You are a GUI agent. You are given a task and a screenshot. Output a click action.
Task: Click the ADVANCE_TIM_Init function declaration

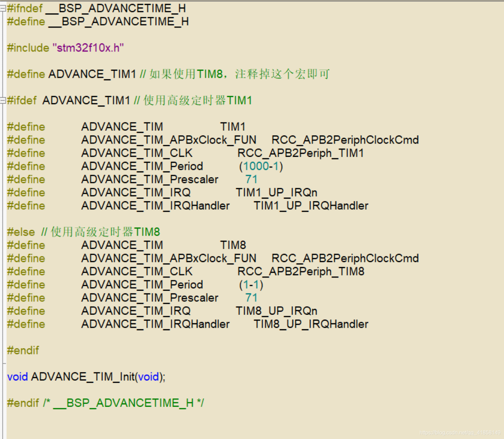pos(86,377)
